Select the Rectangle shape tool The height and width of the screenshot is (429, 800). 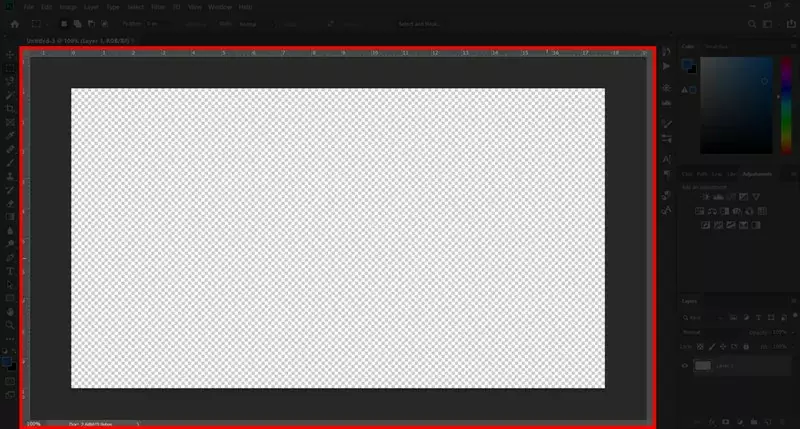click(10, 298)
